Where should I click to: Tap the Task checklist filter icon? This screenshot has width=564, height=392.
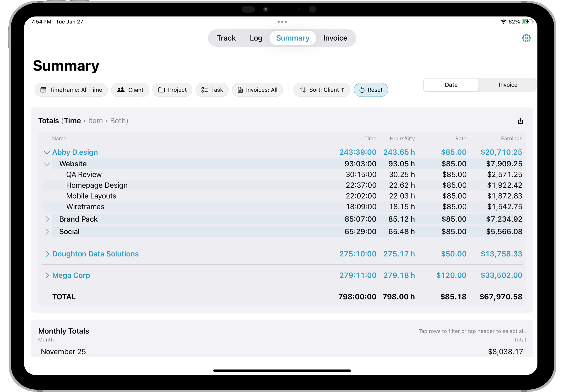204,90
